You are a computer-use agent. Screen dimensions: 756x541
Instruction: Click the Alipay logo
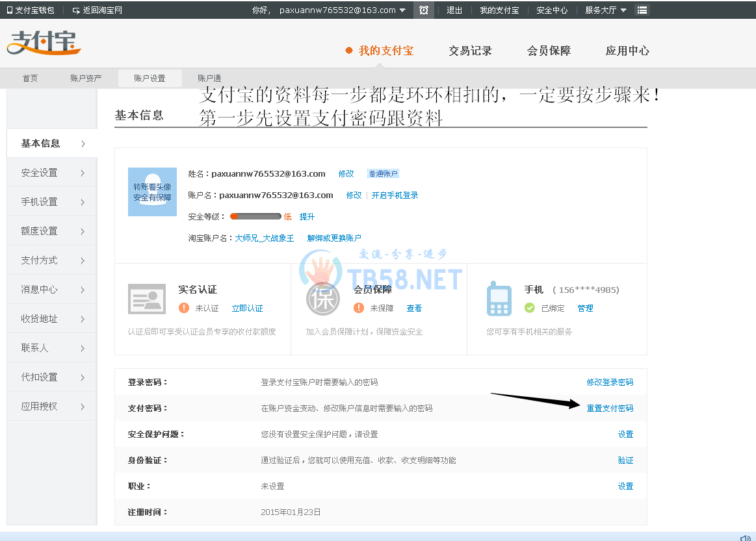(x=44, y=43)
